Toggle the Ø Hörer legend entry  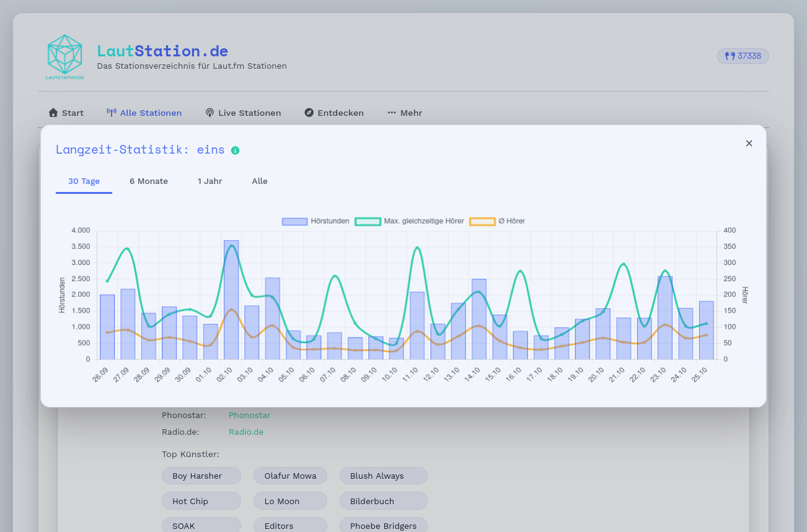[x=497, y=221]
